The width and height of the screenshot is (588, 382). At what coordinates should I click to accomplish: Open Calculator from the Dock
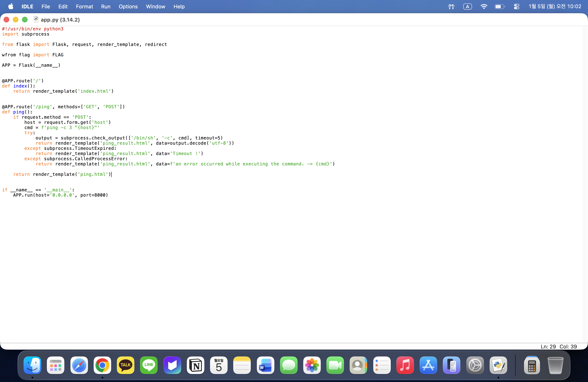(532, 365)
